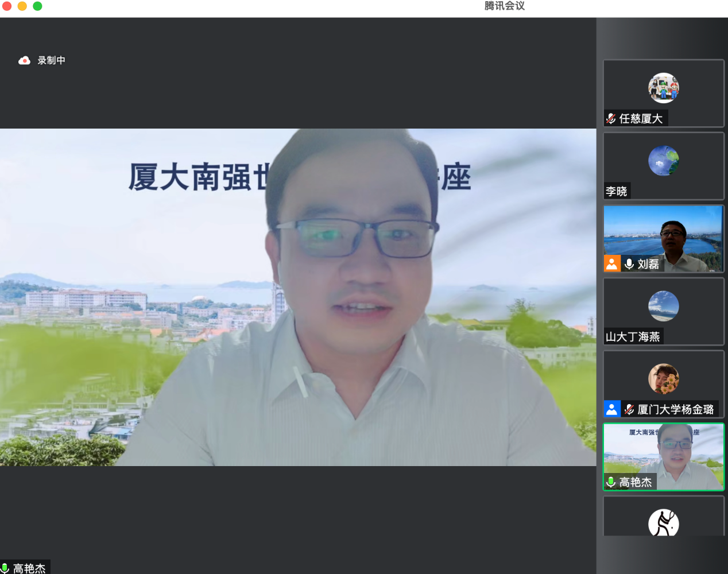Click the 山大丁海燕 name label
Viewport: 728px width, 574px height.
coord(633,337)
